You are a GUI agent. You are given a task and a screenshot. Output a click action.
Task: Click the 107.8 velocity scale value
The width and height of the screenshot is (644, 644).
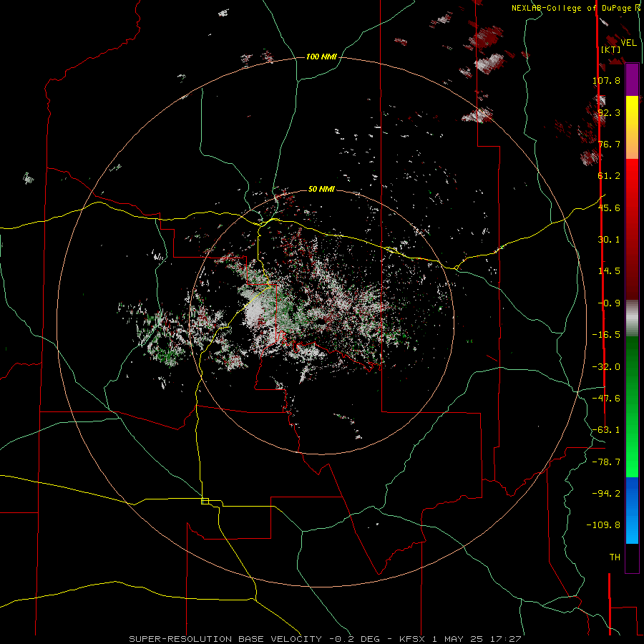(x=606, y=80)
